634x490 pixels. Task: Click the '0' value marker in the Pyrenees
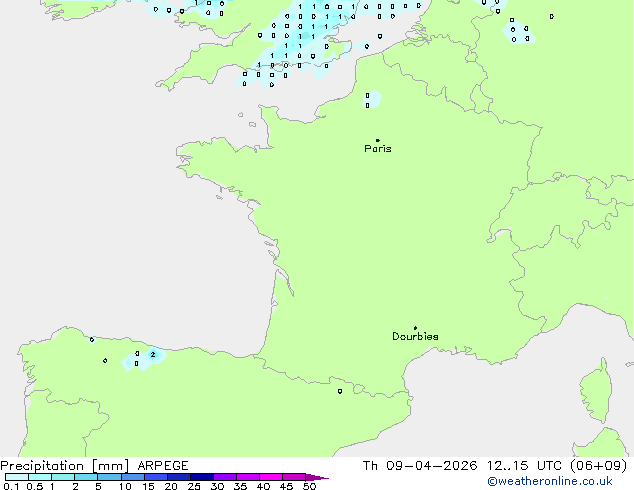click(340, 391)
